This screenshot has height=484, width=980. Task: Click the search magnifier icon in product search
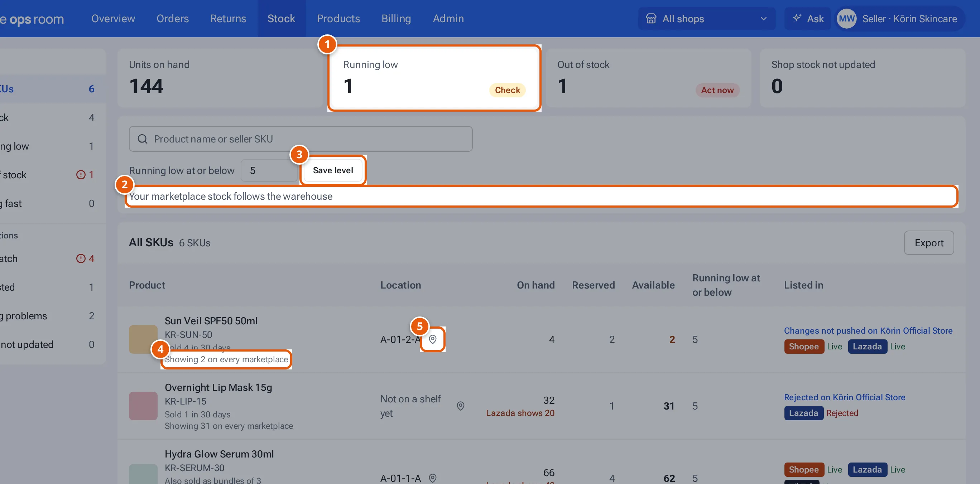143,139
